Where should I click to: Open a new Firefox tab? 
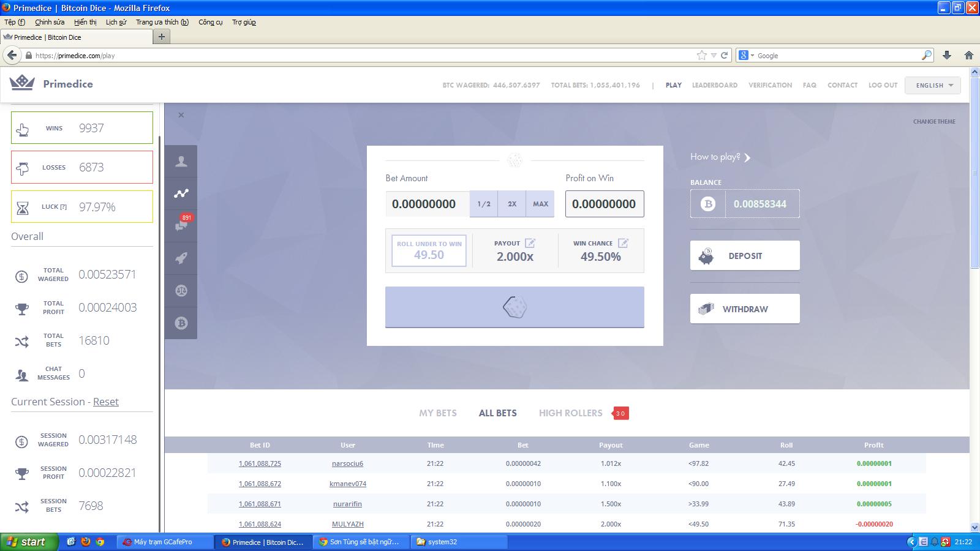pos(162,37)
